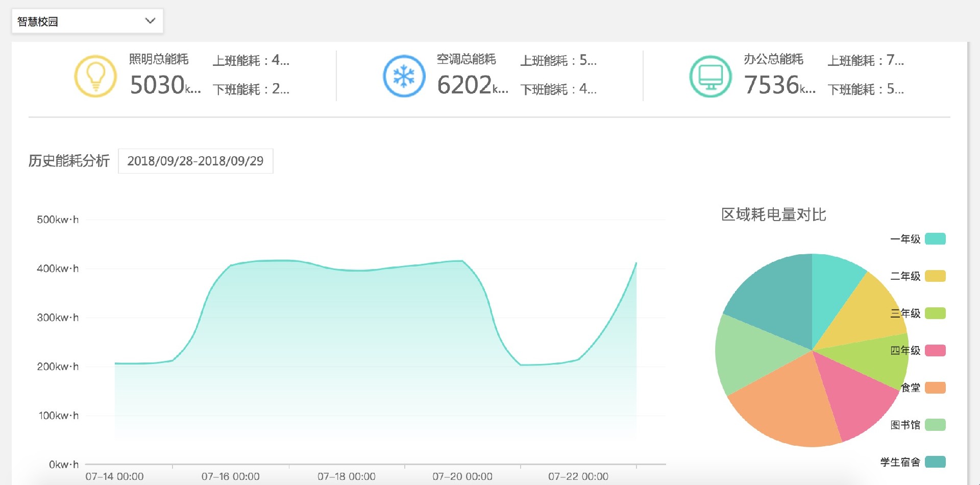
Task: Click the 07-18 00:00 axis label
Action: [346, 476]
